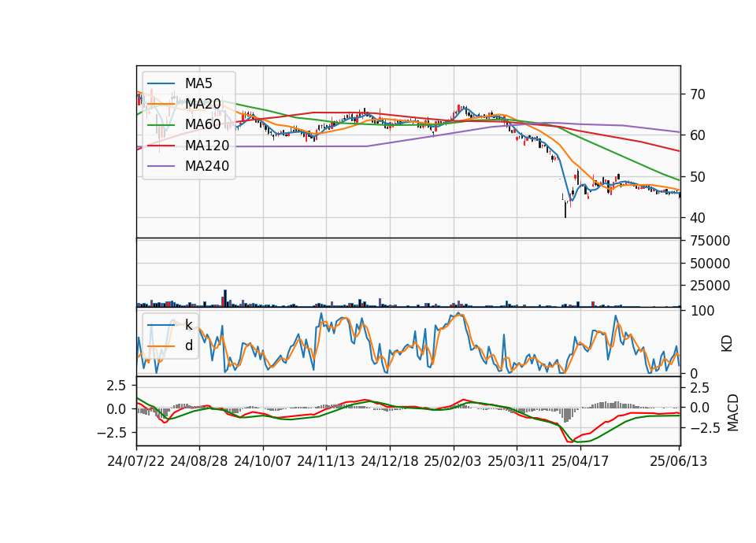The height and width of the screenshot is (543, 756).
Task: Click the left MACD axis value 0.0
Action: pyautogui.click(x=117, y=409)
